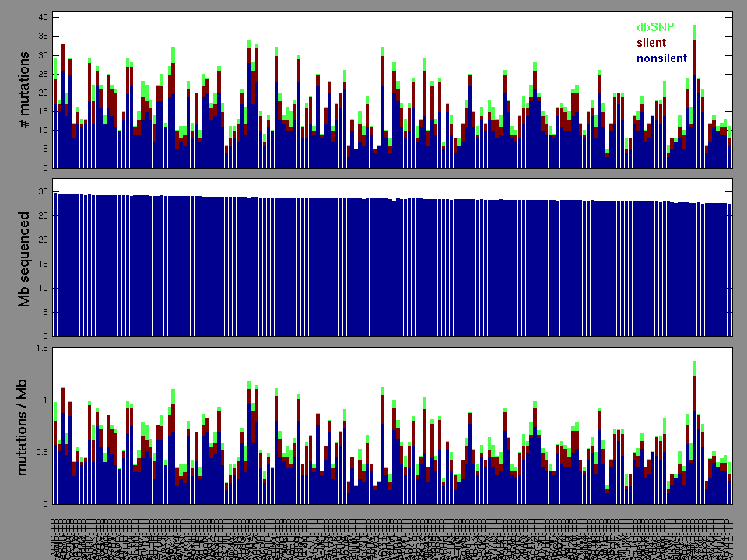Click the green dbSNP legend label

tap(653, 26)
